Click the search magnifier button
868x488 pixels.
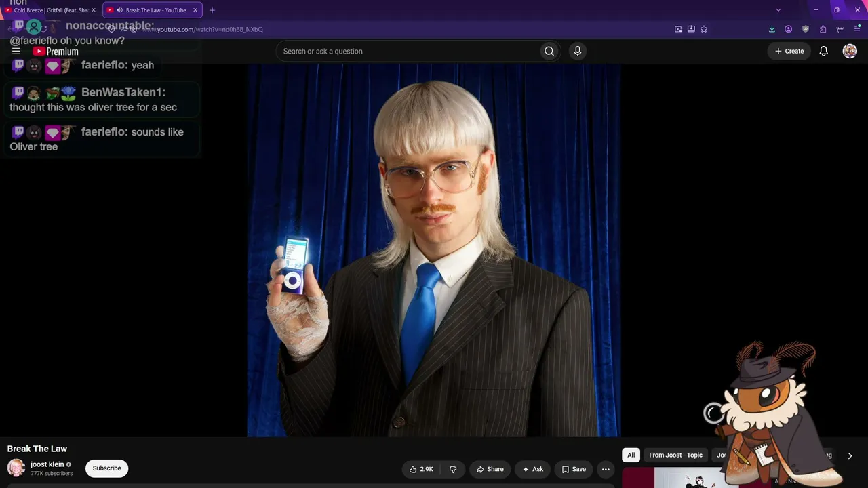click(x=549, y=51)
